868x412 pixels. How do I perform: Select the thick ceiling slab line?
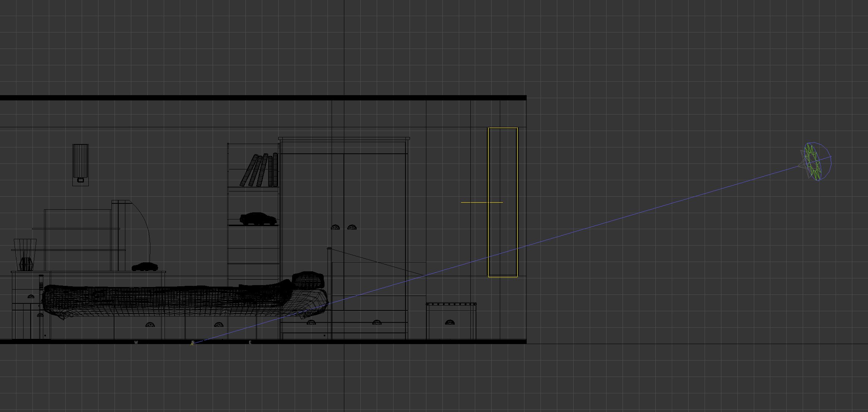point(261,98)
